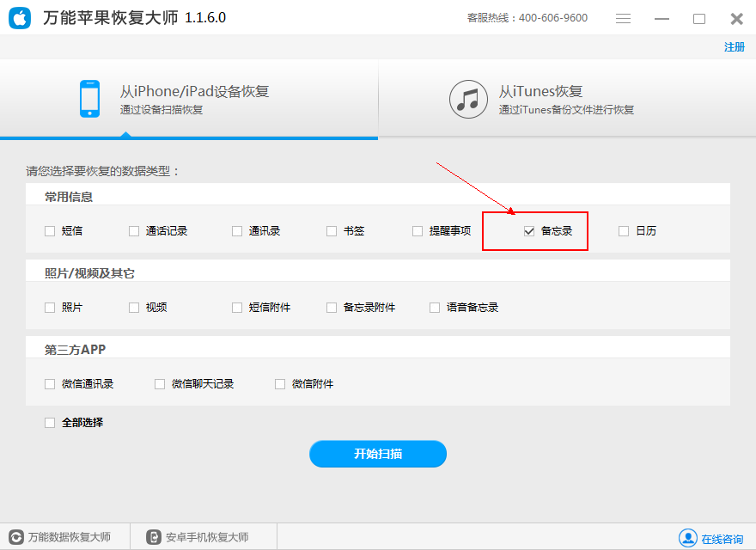
Task: Enable the 微信通讯录 checkbox
Action: point(50,384)
